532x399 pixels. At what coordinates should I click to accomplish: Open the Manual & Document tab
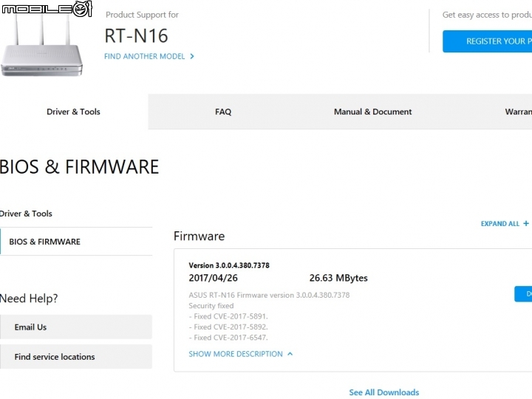coord(372,112)
